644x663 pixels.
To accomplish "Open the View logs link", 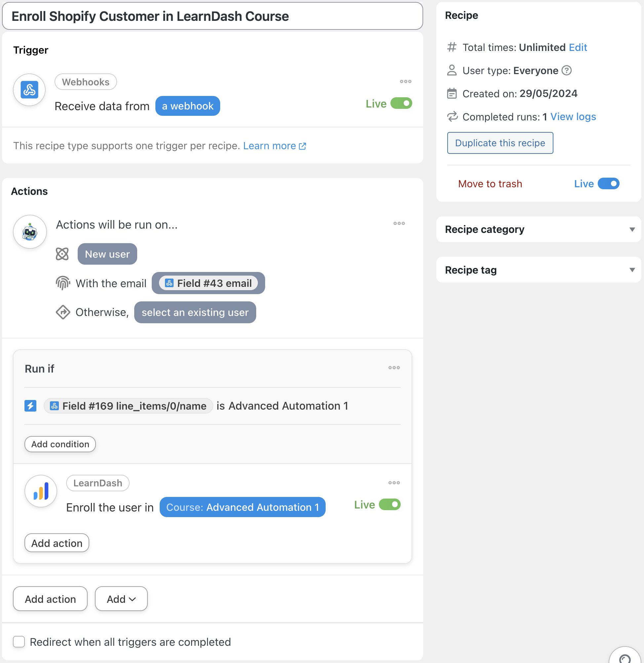I will (x=573, y=117).
